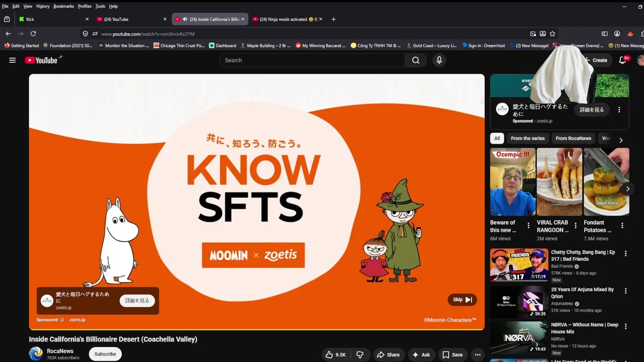
Task: Open the History menu
Action: [x=43, y=6]
